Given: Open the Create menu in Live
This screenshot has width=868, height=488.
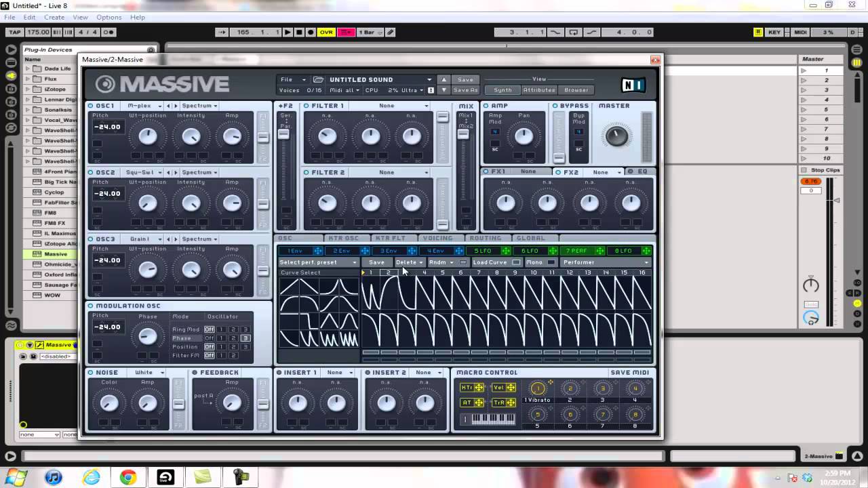Looking at the screenshot, I should click(x=54, y=17).
